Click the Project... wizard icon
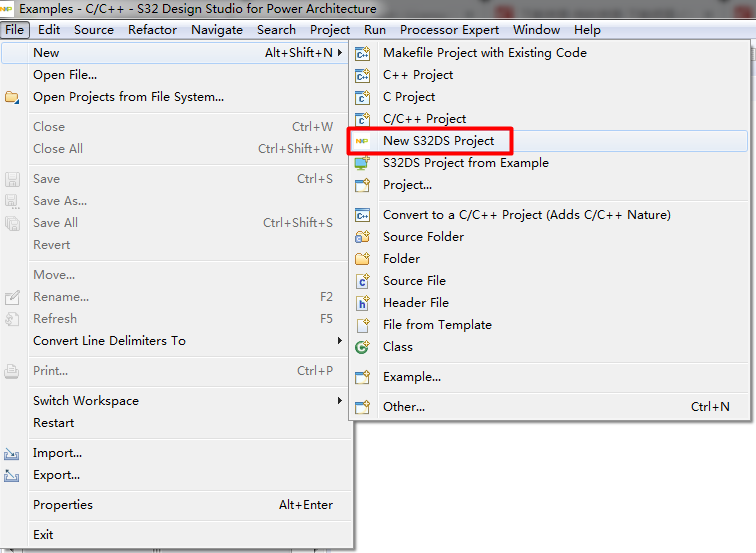The width and height of the screenshot is (756, 553). (363, 185)
